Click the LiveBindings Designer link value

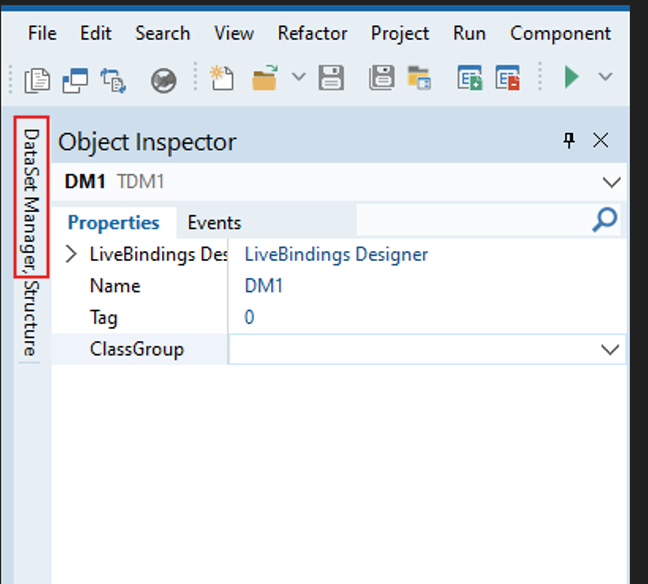pyautogui.click(x=336, y=254)
